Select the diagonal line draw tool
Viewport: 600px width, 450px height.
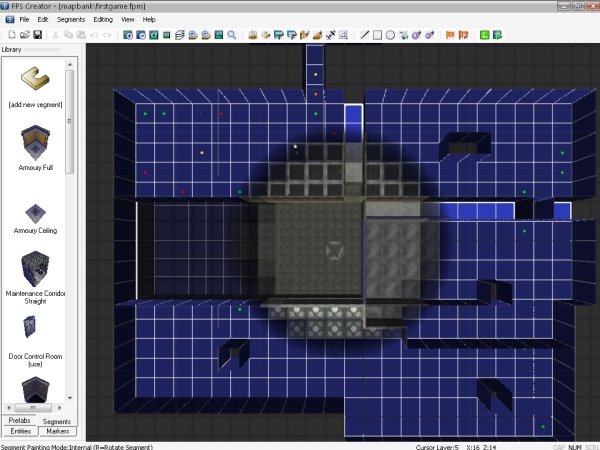(364, 35)
